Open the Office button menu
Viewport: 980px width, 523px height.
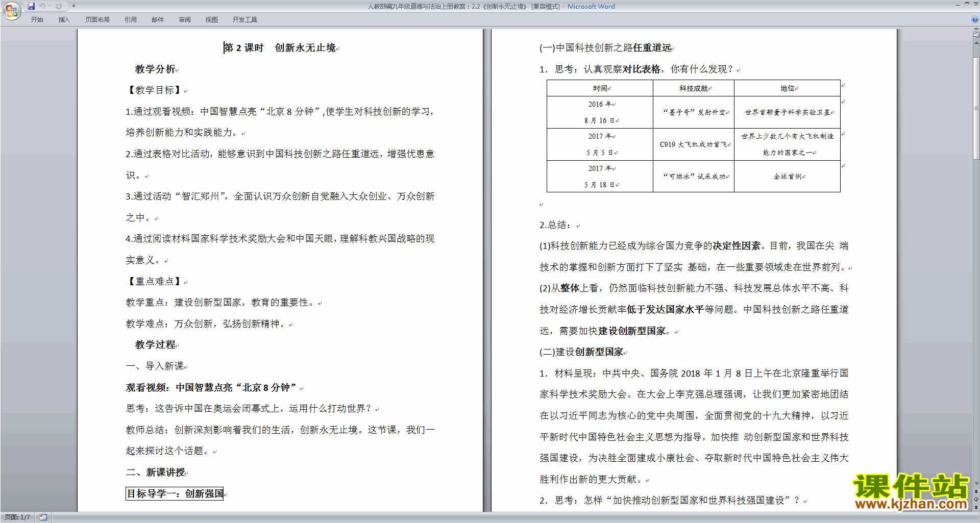(x=11, y=10)
